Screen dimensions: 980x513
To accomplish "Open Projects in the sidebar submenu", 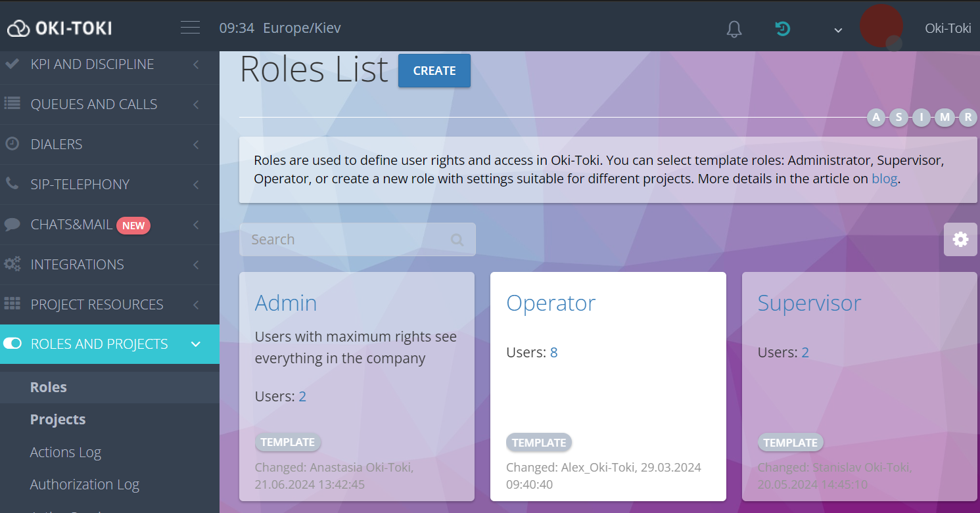I will pyautogui.click(x=58, y=419).
